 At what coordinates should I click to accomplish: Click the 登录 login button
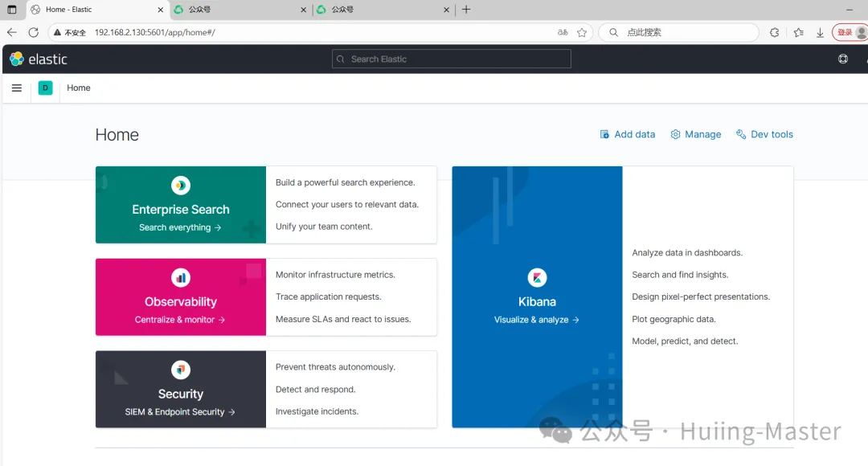tap(850, 33)
